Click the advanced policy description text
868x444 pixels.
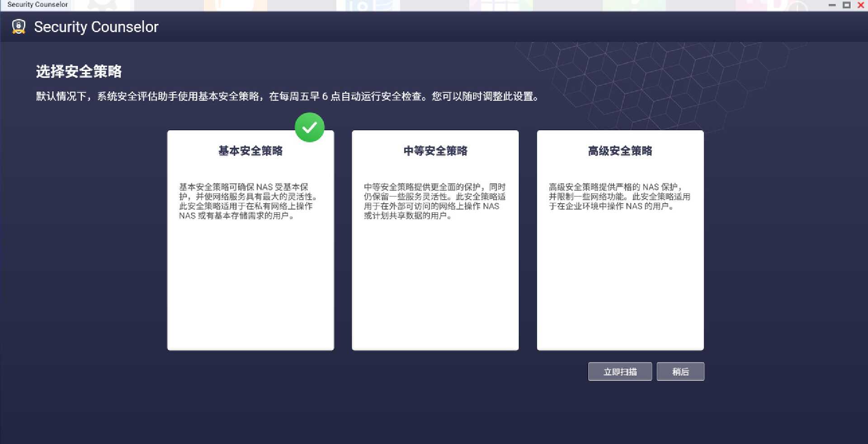(619, 196)
